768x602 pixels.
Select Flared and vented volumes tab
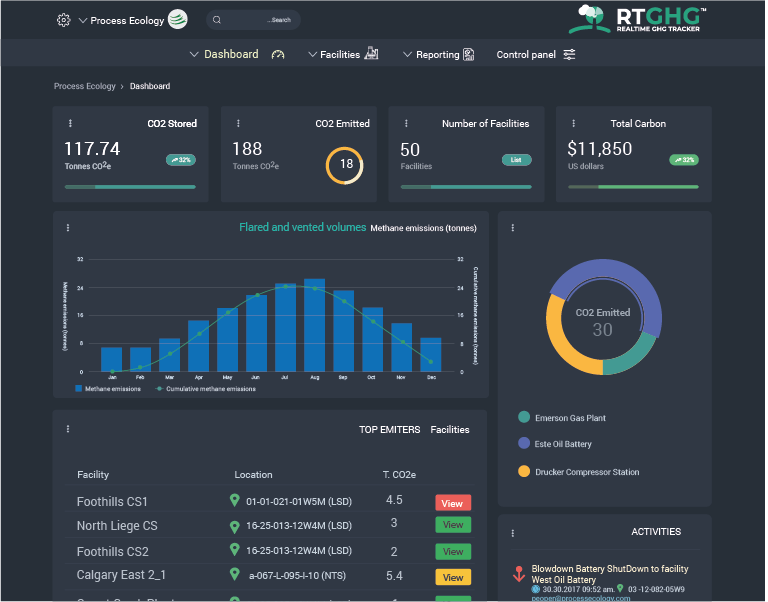pos(303,227)
